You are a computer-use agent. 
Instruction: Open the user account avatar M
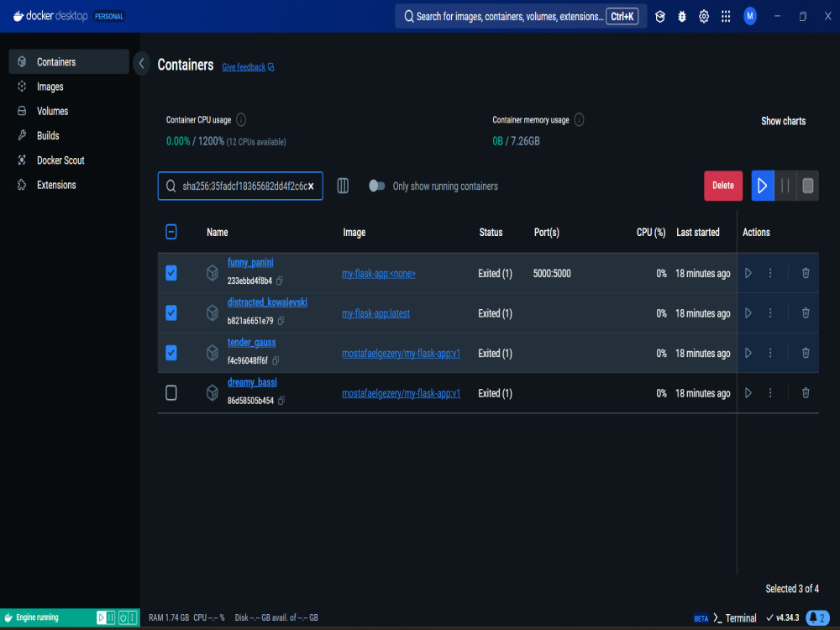pyautogui.click(x=750, y=17)
